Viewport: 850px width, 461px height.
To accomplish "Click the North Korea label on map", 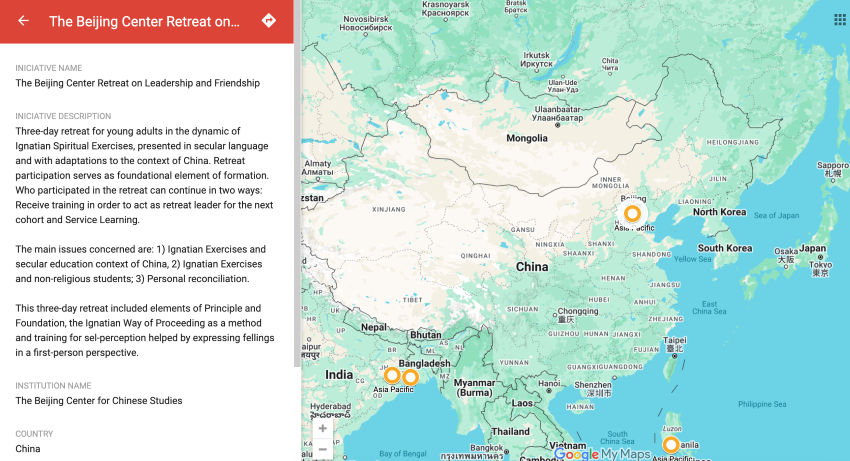I will (719, 212).
